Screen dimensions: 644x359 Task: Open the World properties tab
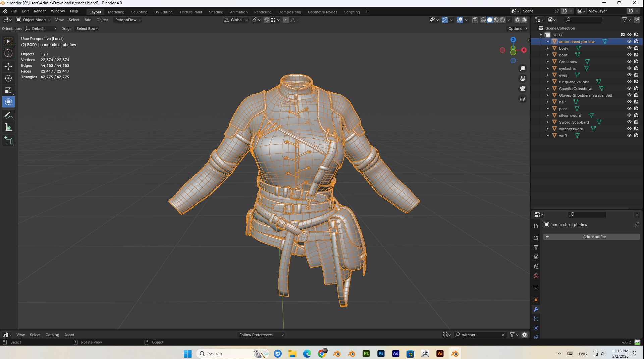point(536,276)
